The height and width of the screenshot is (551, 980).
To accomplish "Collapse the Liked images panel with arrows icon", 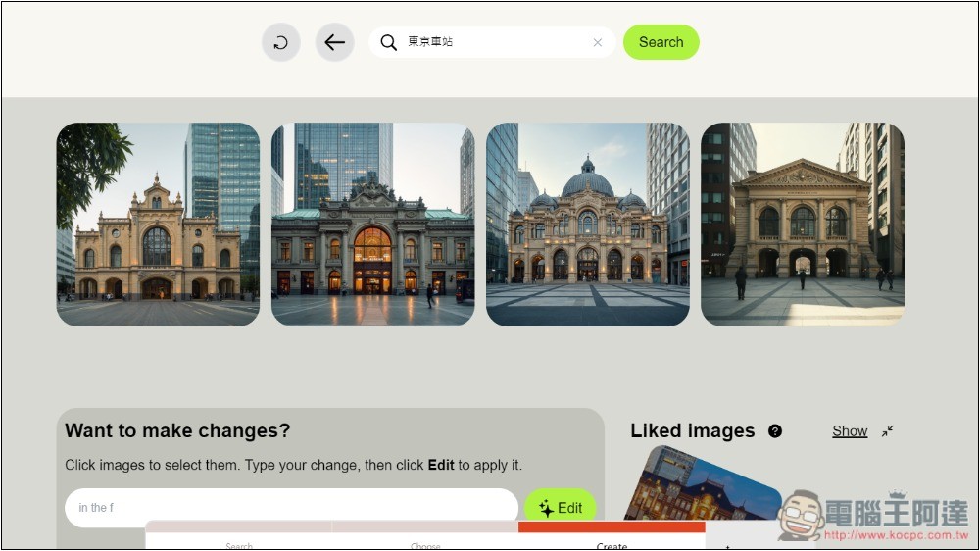I will (x=888, y=431).
